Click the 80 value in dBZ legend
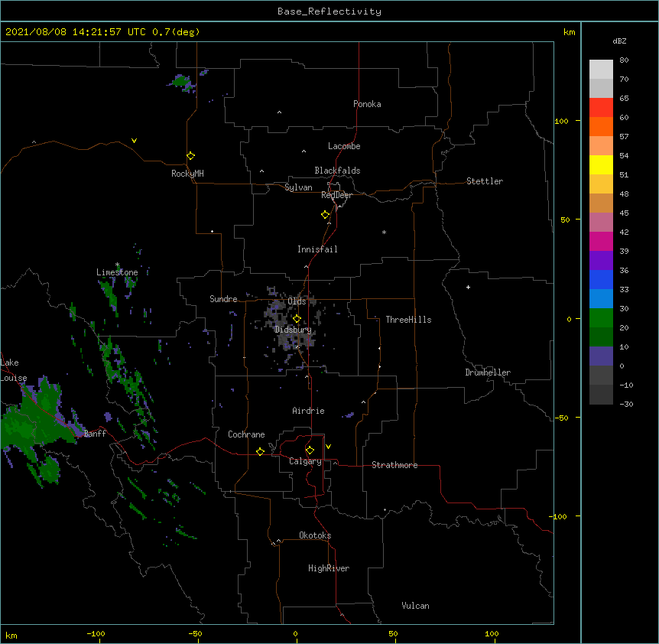 pos(624,60)
